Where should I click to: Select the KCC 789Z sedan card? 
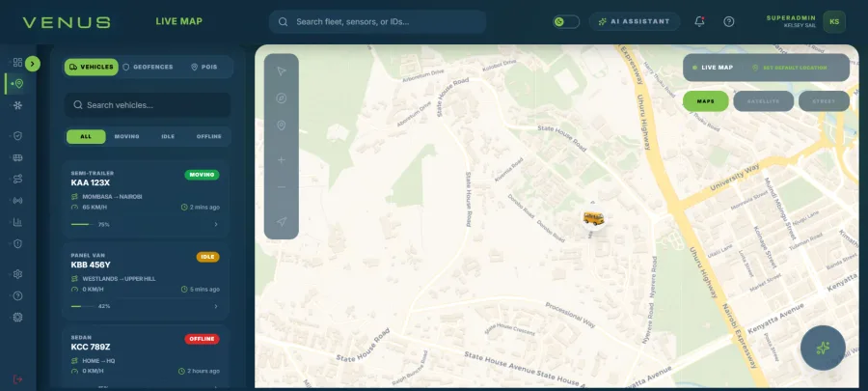point(146,356)
